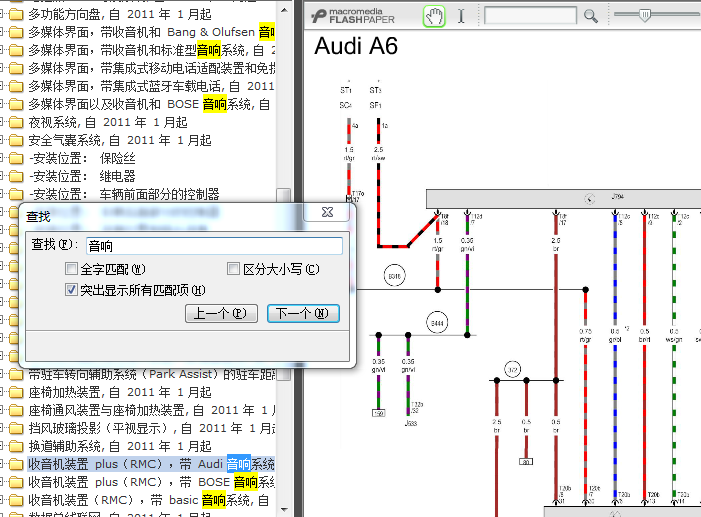Click the 上一个 button
Image resolution: width=701 pixels, height=517 pixels.
221,313
